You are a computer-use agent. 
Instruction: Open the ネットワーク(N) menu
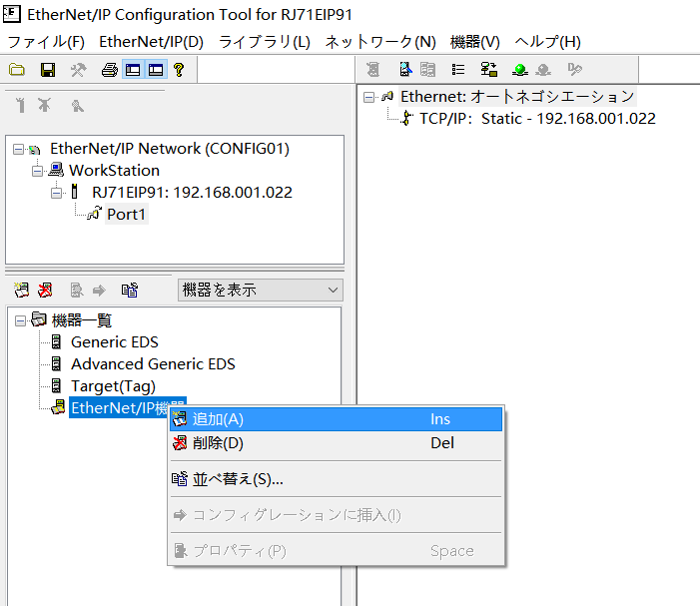point(380,42)
